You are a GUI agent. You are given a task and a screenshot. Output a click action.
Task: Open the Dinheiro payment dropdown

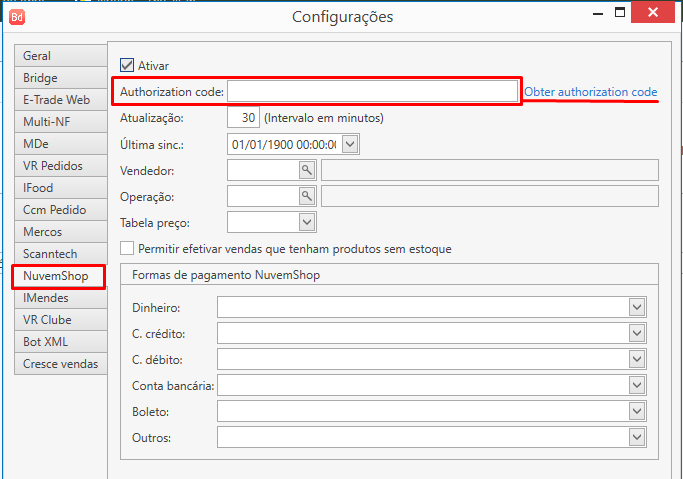pos(635,307)
